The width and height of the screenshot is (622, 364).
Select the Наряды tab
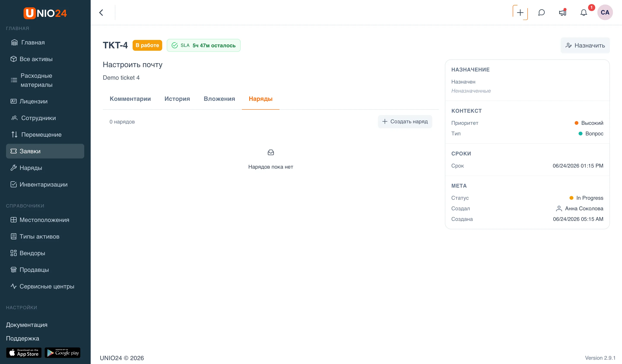[x=261, y=99]
